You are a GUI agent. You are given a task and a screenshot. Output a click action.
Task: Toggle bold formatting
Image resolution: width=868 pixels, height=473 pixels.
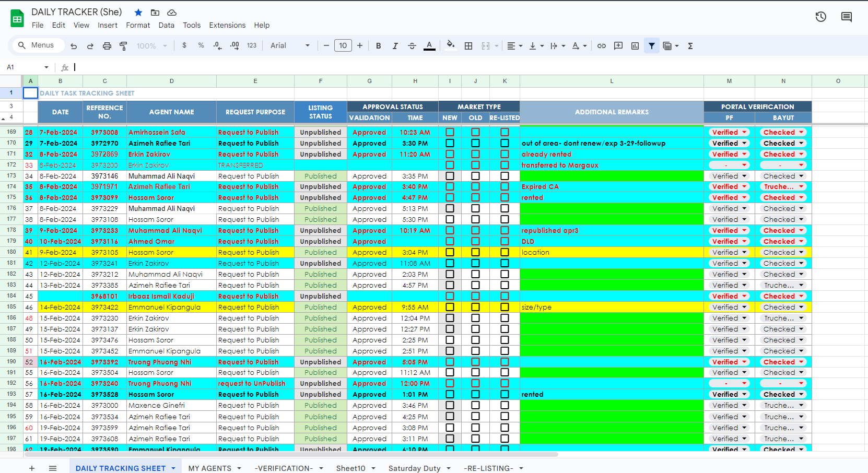coord(378,46)
